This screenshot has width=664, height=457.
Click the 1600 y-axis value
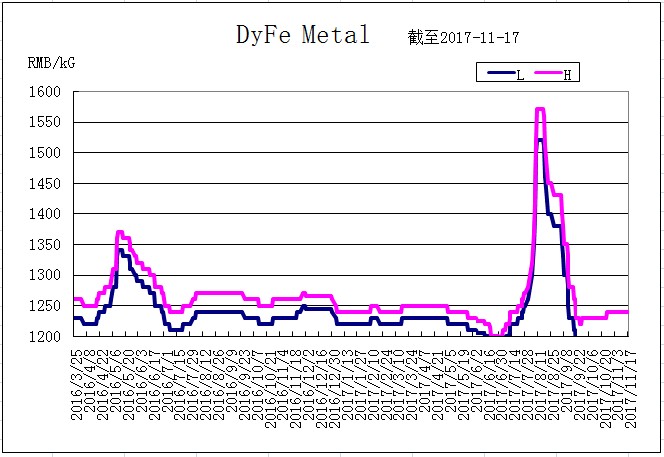click(45, 92)
